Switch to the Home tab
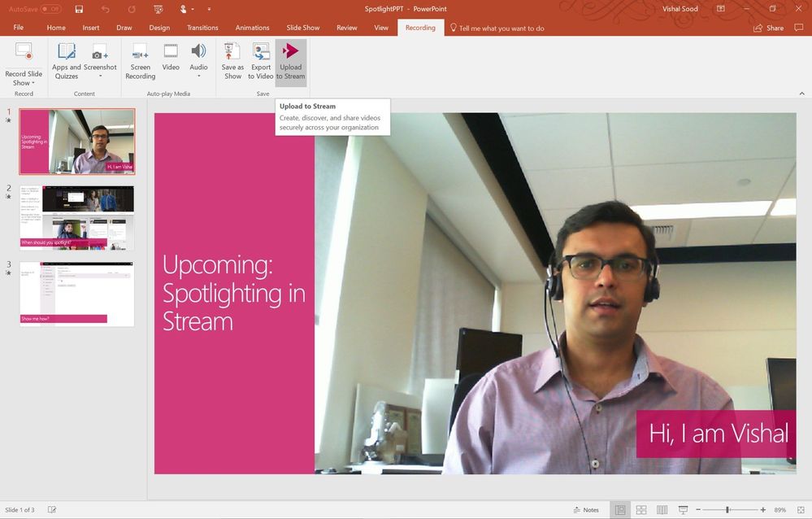The image size is (812, 519). (56, 28)
